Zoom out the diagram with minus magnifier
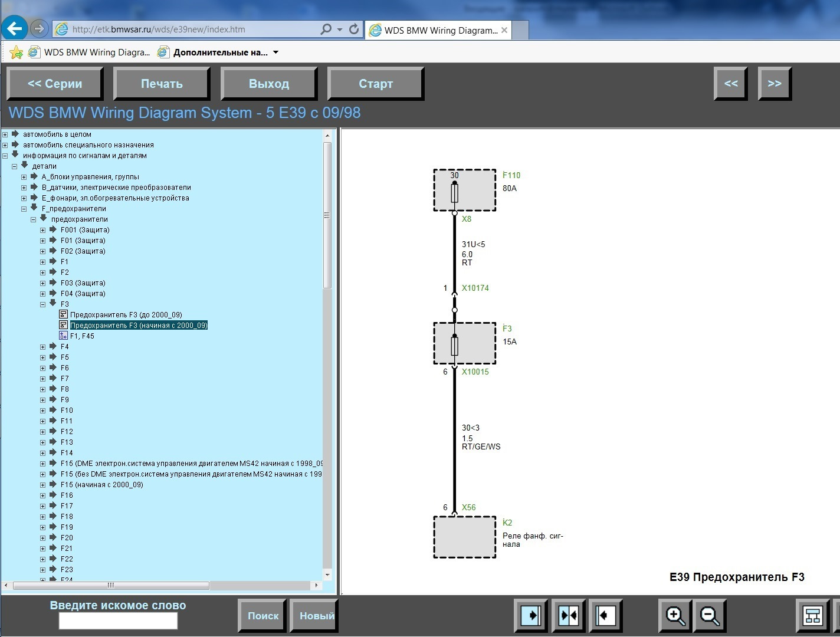The width and height of the screenshot is (840, 637). pos(710,616)
